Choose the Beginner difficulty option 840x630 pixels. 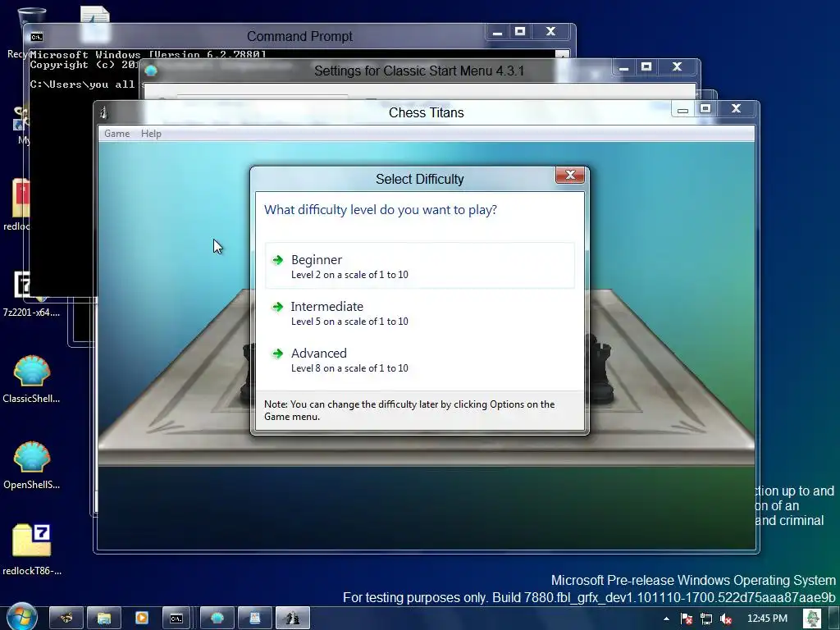tap(419, 266)
